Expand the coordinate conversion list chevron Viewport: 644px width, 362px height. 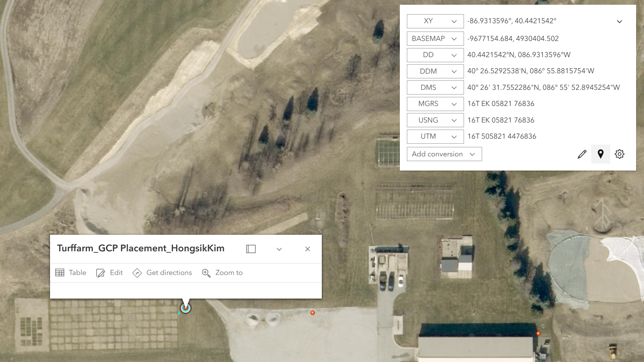619,21
